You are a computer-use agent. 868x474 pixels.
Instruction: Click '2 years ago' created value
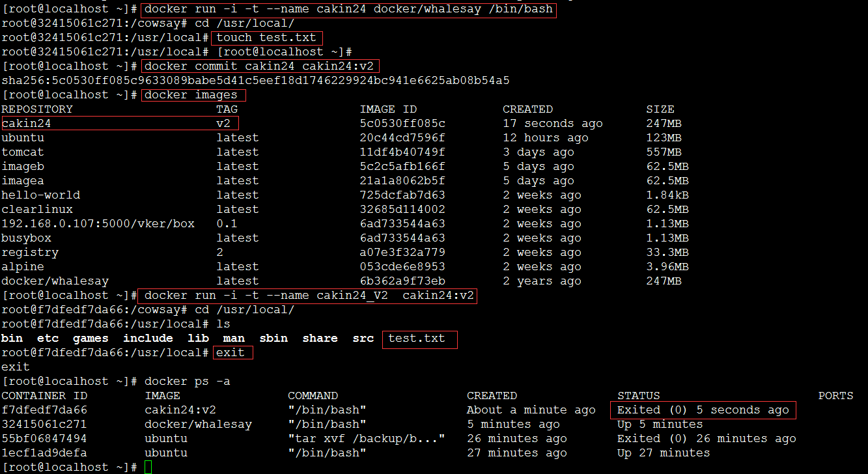542,281
